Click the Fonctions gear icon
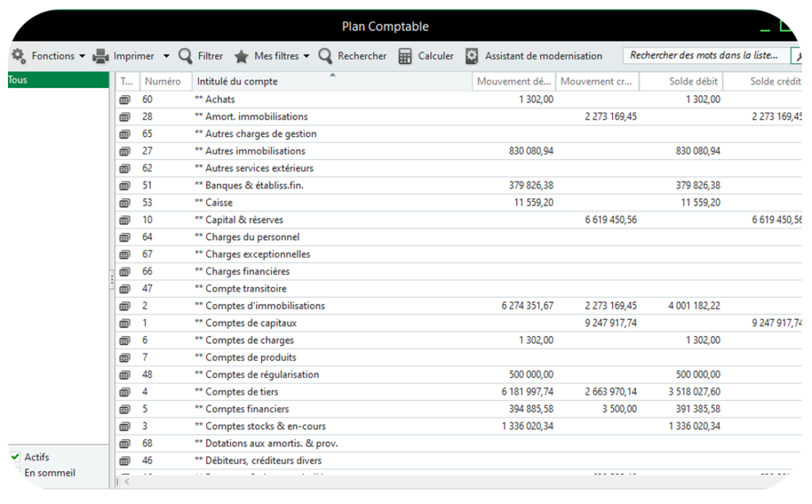Screen dimensions: 812x504 pos(18,56)
